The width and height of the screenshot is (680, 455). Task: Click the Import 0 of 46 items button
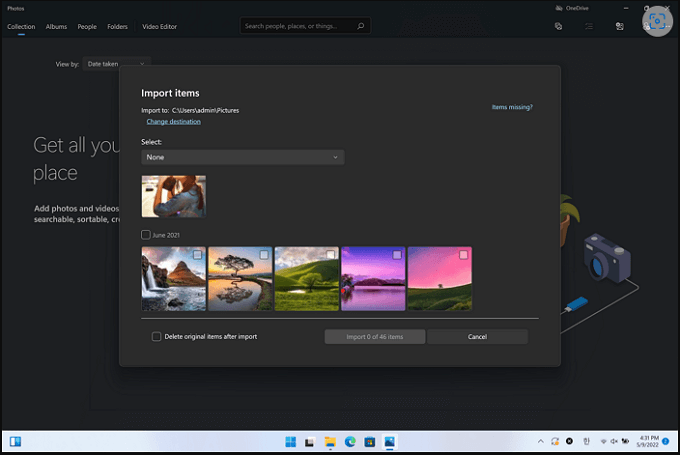pos(375,337)
